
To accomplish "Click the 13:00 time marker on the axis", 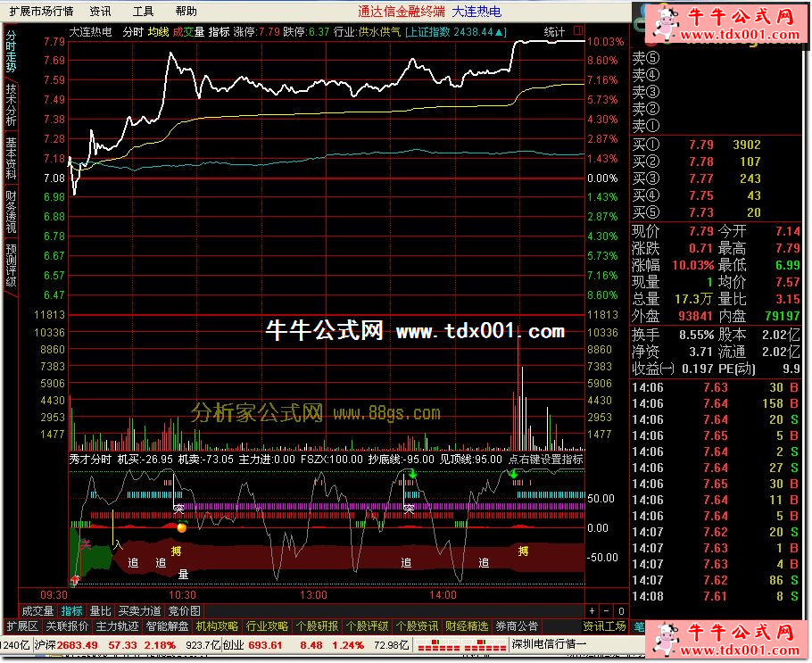I will (313, 595).
